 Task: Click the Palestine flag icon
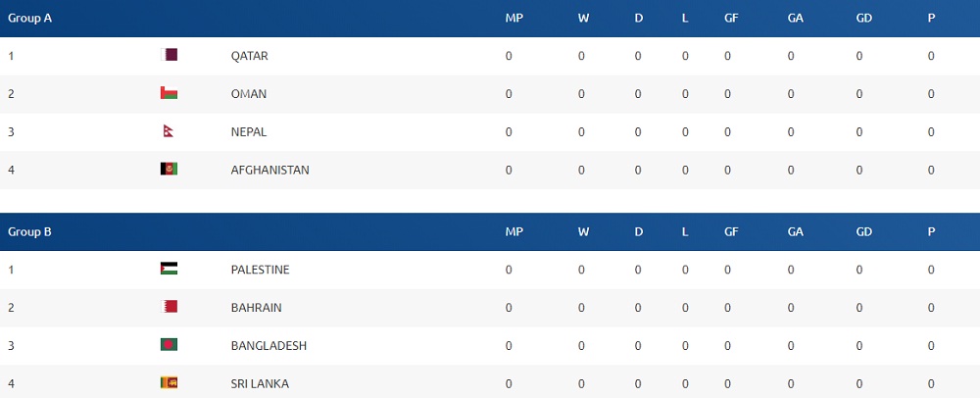click(x=169, y=270)
